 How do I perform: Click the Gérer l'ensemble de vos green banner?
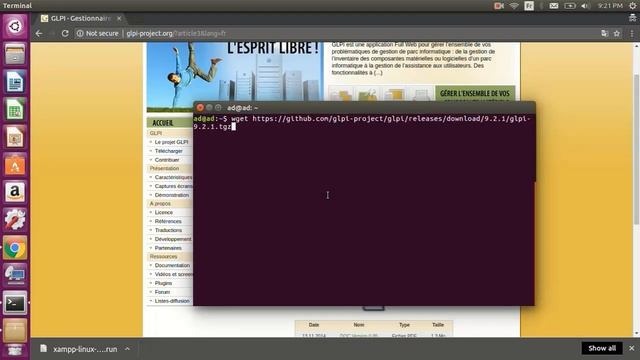click(475, 94)
